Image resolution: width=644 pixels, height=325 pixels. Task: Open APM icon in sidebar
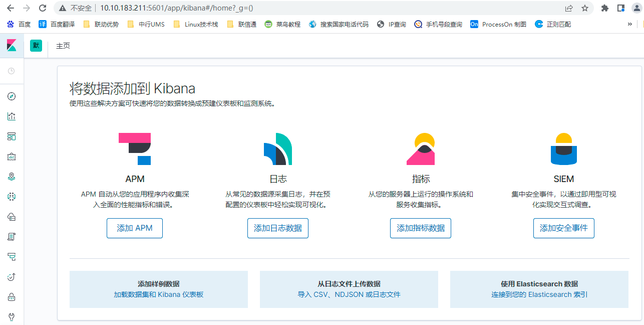coord(12,257)
